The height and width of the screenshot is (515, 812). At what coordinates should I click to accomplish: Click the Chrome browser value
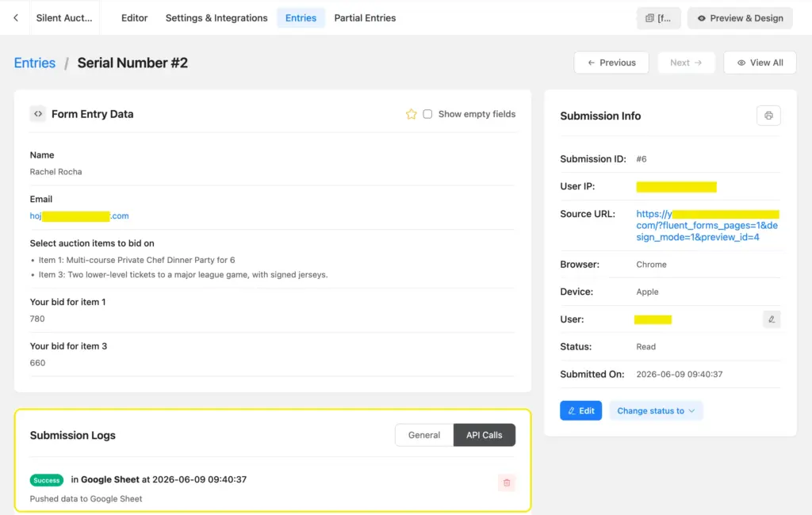coord(652,265)
